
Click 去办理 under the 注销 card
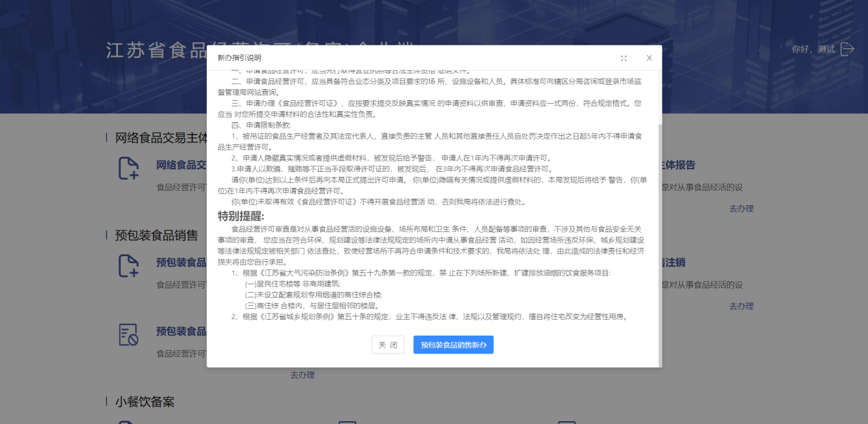pyautogui.click(x=741, y=306)
